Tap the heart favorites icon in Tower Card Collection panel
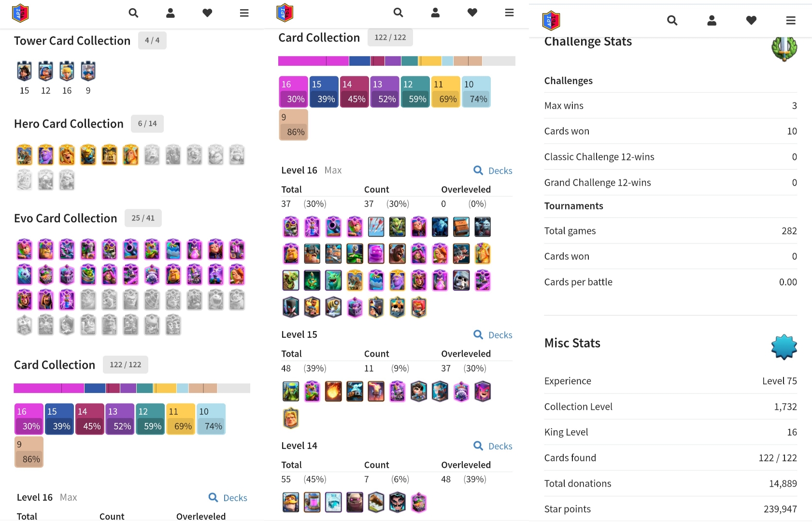This screenshot has height=522, width=812. pos(207,13)
